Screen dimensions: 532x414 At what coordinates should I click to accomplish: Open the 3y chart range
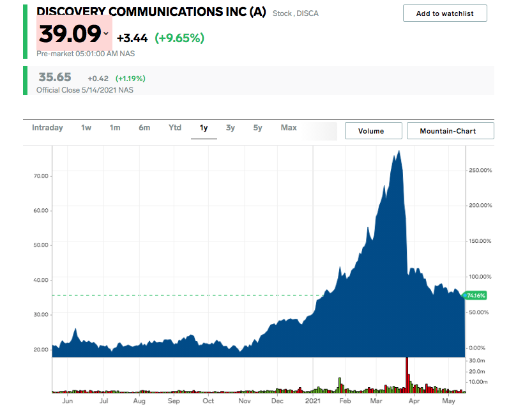(x=231, y=128)
